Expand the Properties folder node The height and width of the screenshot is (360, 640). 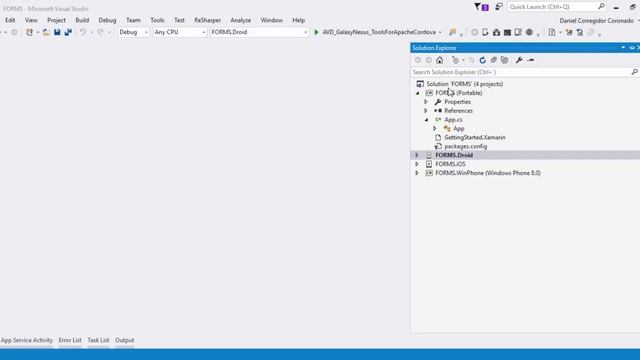[x=426, y=102]
